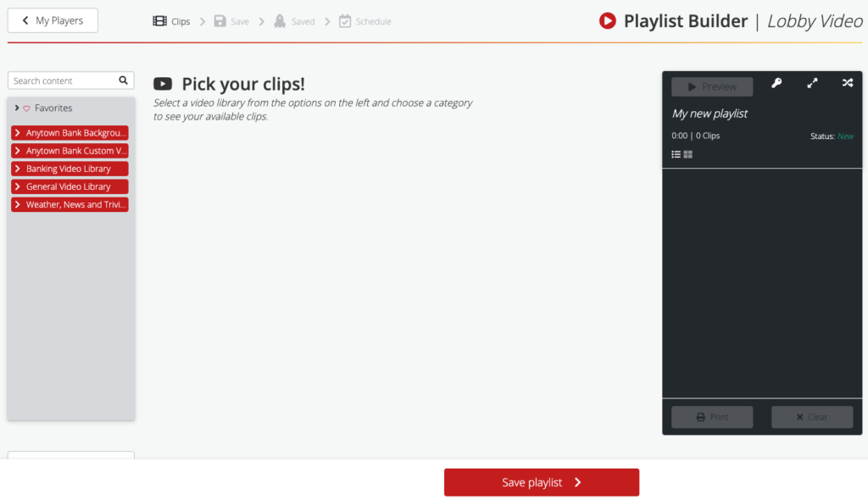Expand the playlist panel with arrows icon

pyautogui.click(x=812, y=83)
